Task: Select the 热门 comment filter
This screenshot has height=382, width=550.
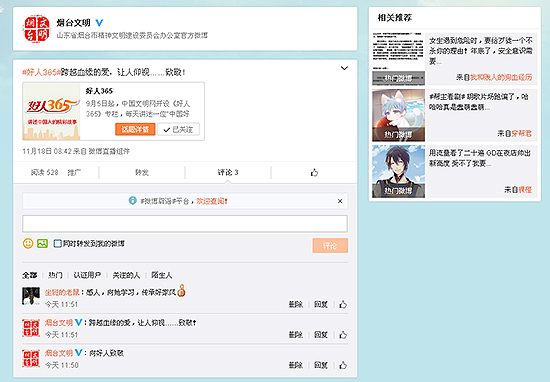Action: pos(55,275)
